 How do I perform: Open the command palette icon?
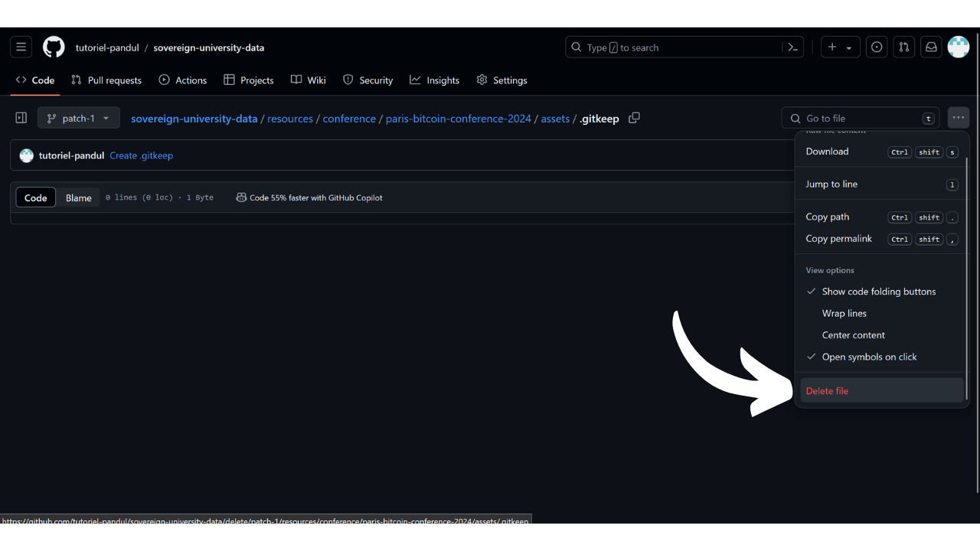point(793,47)
